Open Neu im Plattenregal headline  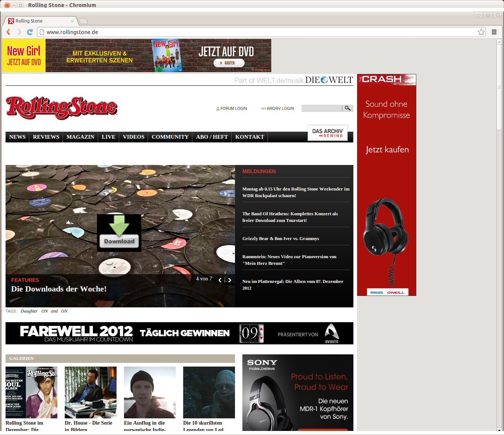(x=293, y=285)
